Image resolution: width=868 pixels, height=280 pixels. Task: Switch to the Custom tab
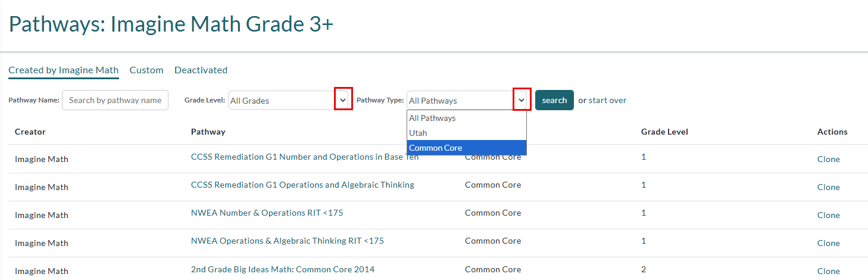tap(146, 70)
